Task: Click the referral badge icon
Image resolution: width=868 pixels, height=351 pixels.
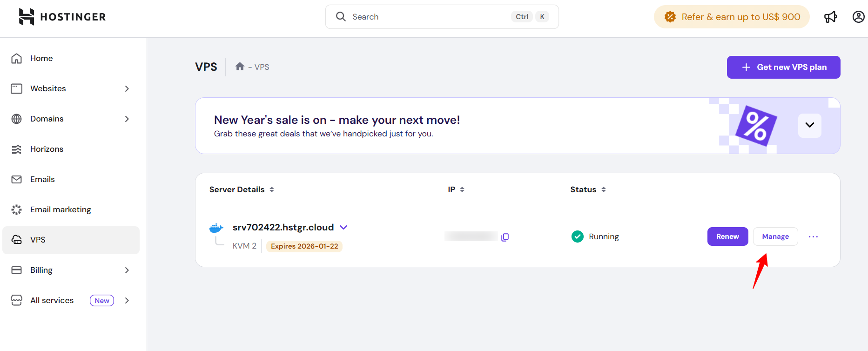Action: click(x=670, y=17)
